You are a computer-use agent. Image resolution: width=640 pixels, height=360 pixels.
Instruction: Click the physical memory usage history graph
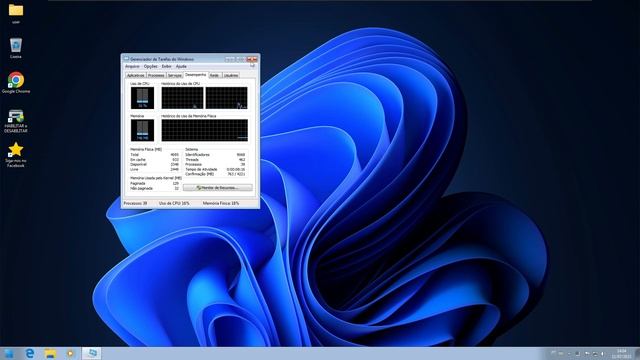coord(204,130)
